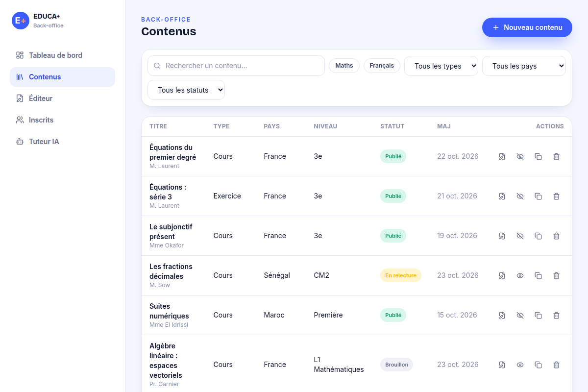The image size is (588, 392).
Task: Click the edit icon for 'Le subjonctif présent'
Action: coord(502,236)
